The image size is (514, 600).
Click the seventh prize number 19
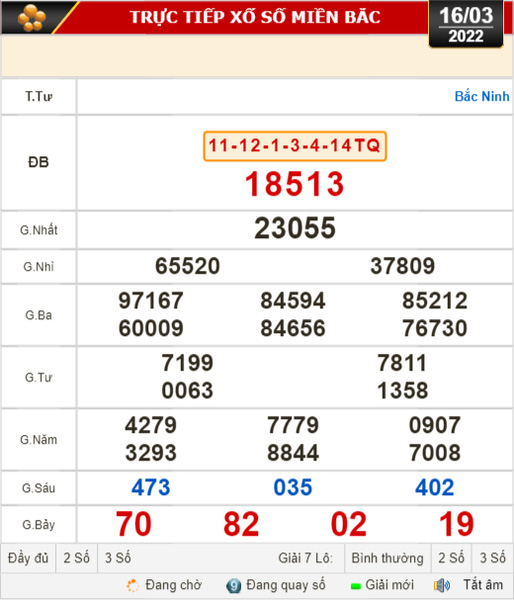pos(457,524)
